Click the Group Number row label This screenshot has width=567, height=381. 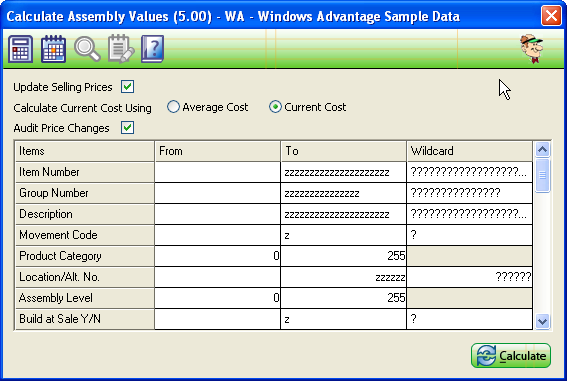tap(85, 193)
